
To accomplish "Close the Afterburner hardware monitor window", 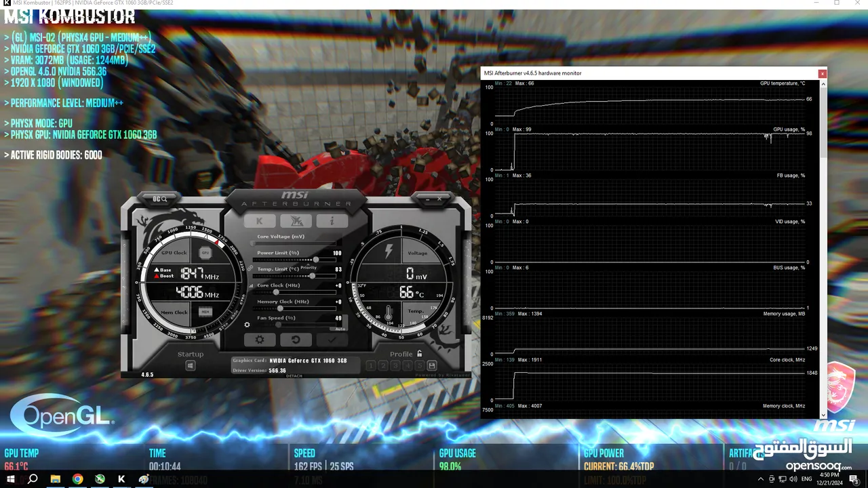I will [823, 73].
